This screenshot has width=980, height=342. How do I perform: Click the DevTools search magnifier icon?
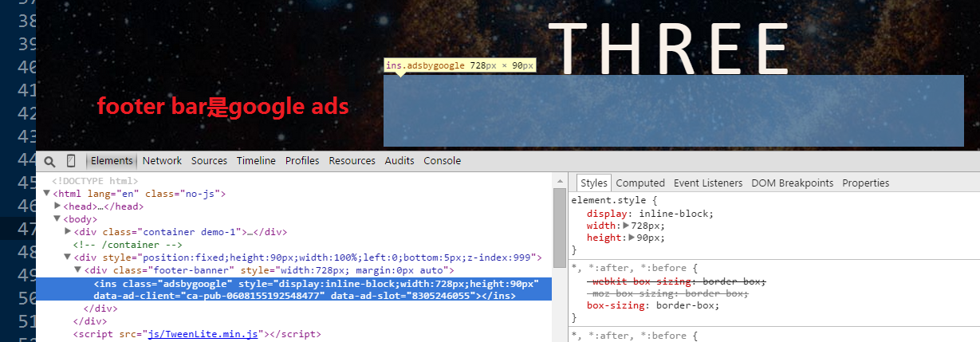click(x=49, y=161)
